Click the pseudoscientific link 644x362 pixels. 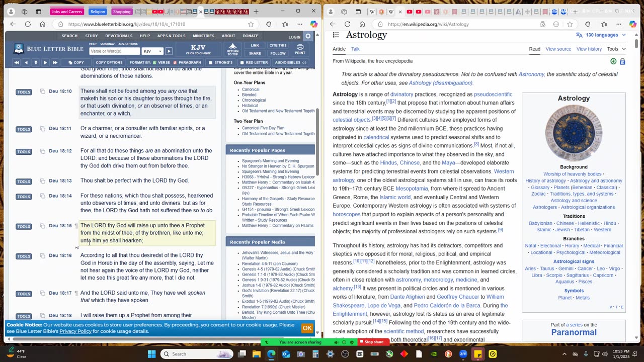(493, 94)
